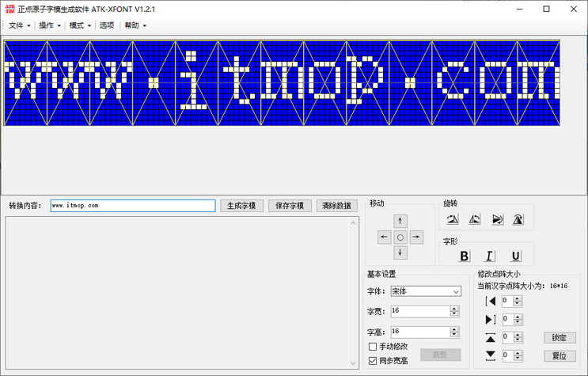Increase 字宽 value with its up spinner
This screenshot has height=376, width=588.
454,309
